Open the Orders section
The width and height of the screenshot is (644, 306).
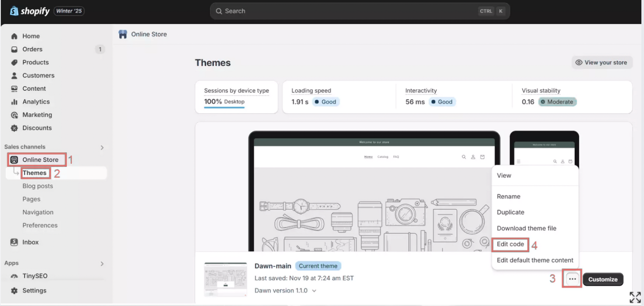32,49
